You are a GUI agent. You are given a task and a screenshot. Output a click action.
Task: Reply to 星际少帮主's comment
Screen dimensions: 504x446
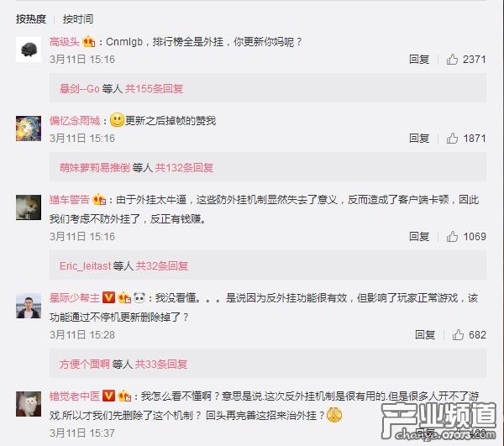(x=425, y=335)
